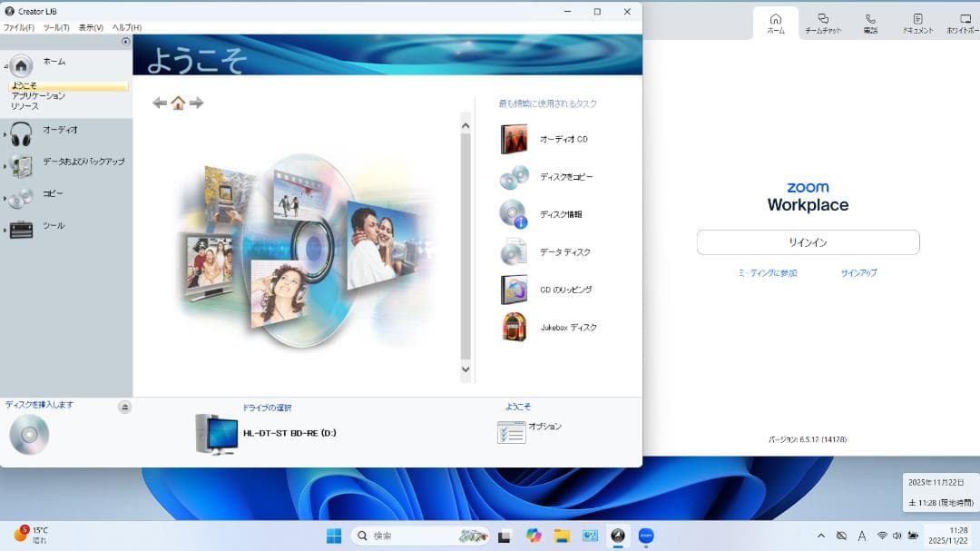Switch to the チームチャット tab in Zoom

tap(822, 23)
